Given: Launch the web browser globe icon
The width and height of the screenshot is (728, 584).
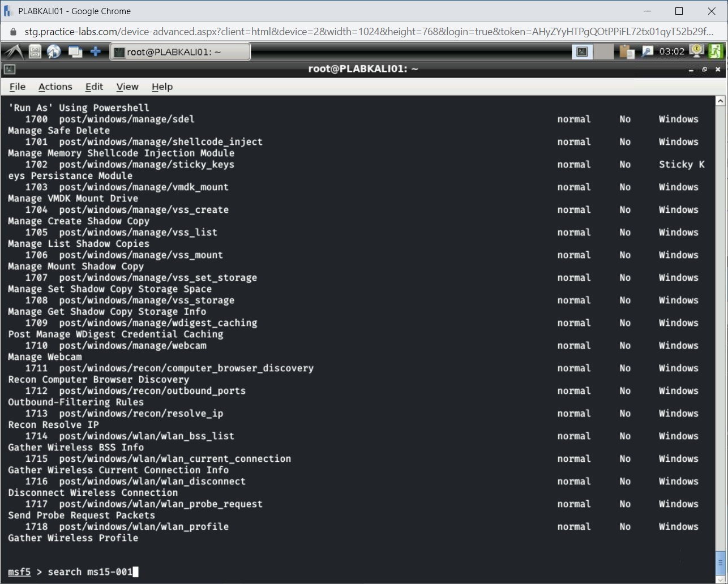Looking at the screenshot, I should coord(54,51).
